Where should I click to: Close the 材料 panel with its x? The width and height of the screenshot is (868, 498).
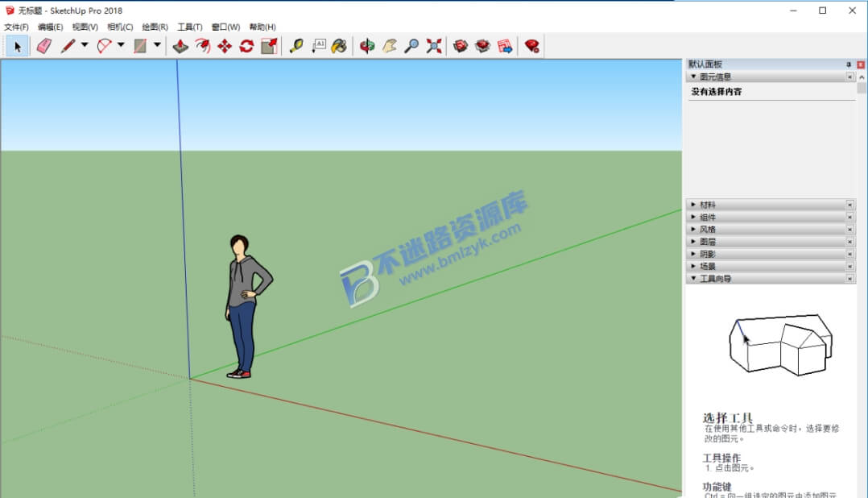[849, 205]
